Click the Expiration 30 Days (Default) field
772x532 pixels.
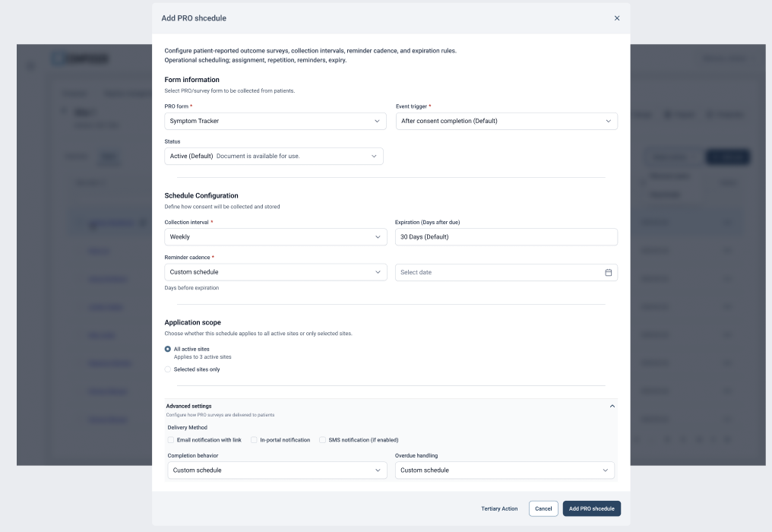[x=506, y=237]
